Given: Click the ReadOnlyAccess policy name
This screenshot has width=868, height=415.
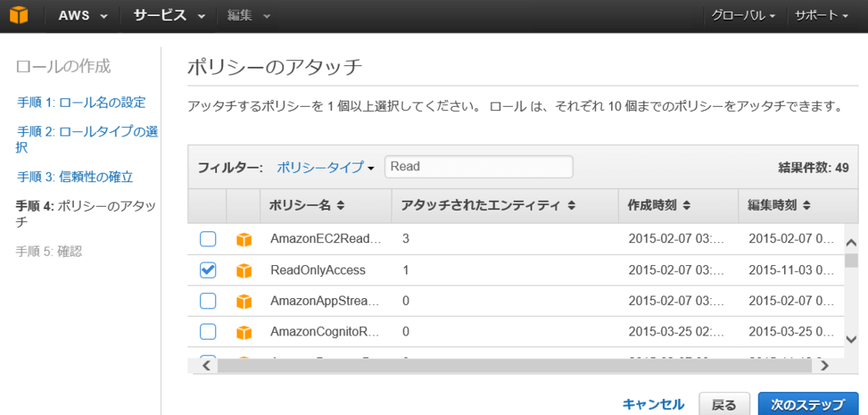Looking at the screenshot, I should pos(318,270).
